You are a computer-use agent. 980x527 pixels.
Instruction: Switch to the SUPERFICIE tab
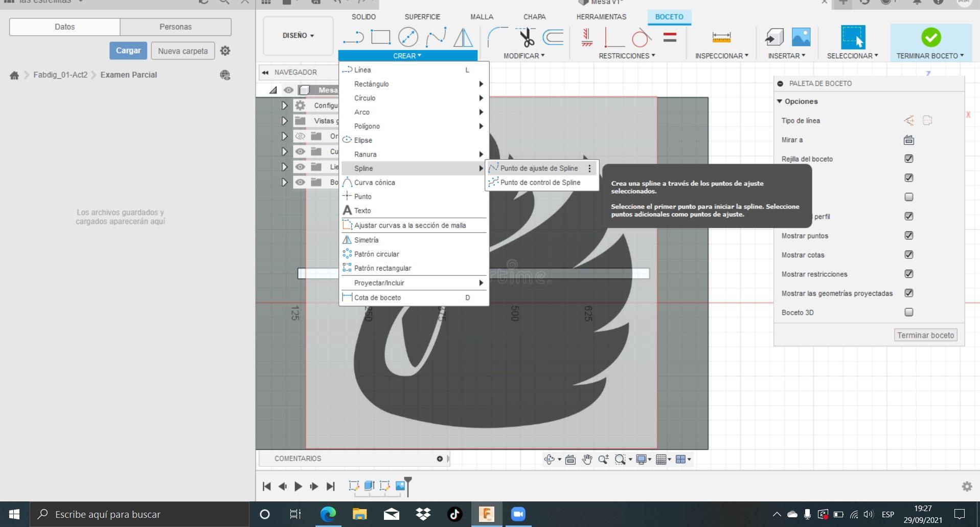(422, 17)
